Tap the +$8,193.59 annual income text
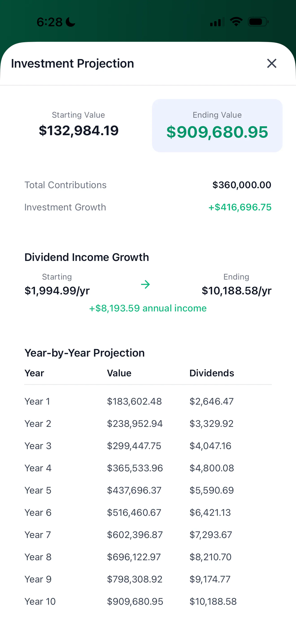 click(148, 308)
